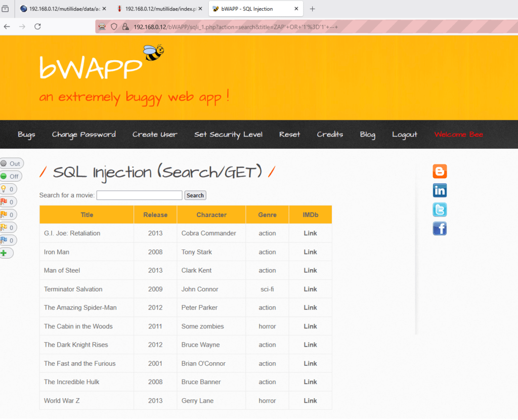Open the LinkedIn icon link
Screen dimensions: 518x420
click(440, 191)
